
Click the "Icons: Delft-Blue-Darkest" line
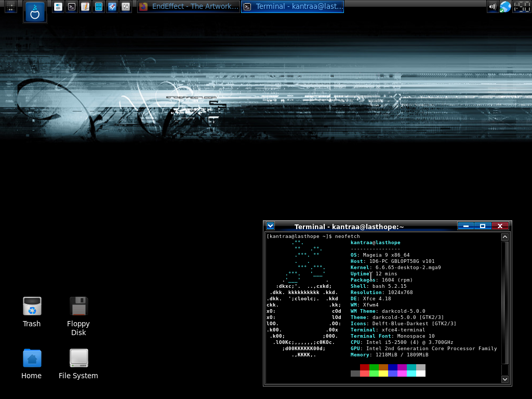tap(403, 324)
